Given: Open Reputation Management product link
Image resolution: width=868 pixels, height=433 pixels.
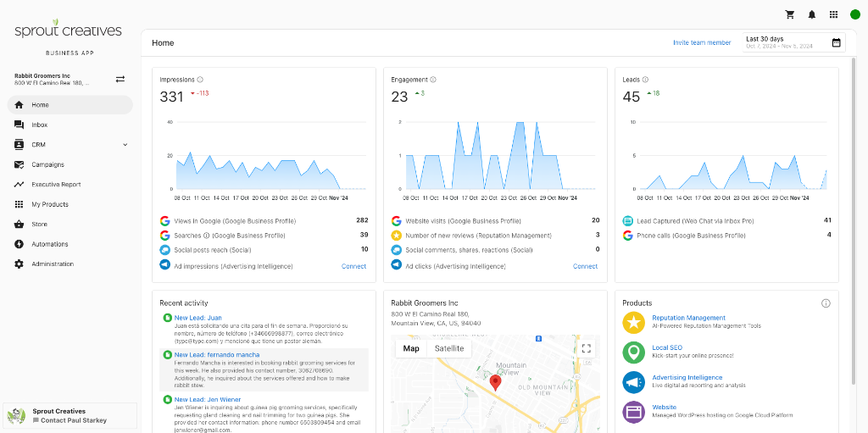Looking at the screenshot, I should [688, 318].
